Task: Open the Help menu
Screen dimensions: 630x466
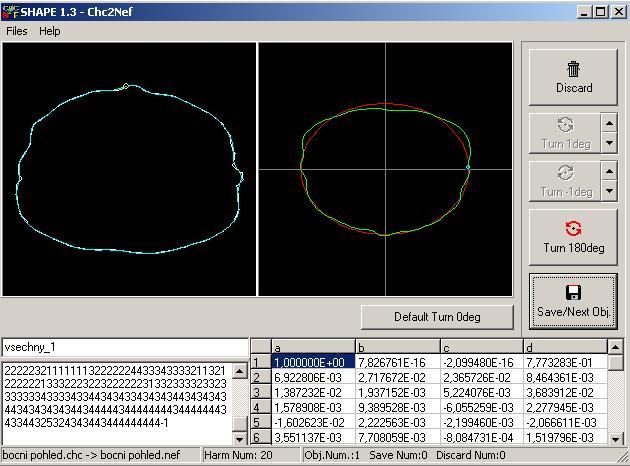Action: coord(49,31)
